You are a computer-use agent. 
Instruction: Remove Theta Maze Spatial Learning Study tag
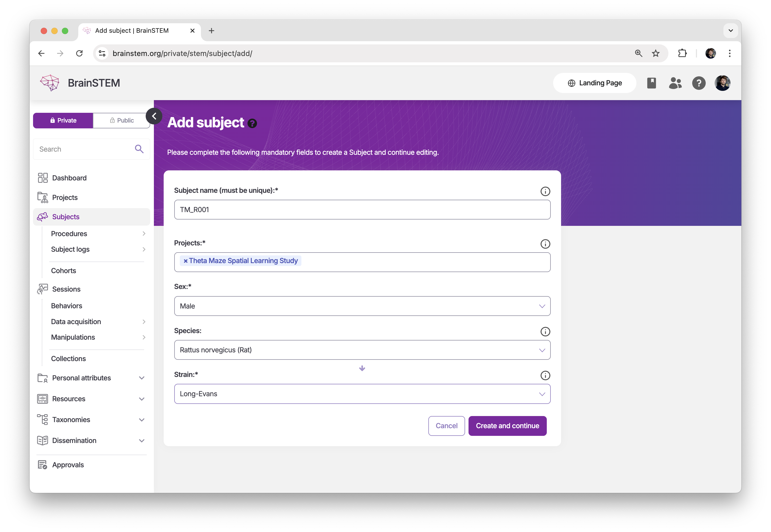(x=186, y=261)
